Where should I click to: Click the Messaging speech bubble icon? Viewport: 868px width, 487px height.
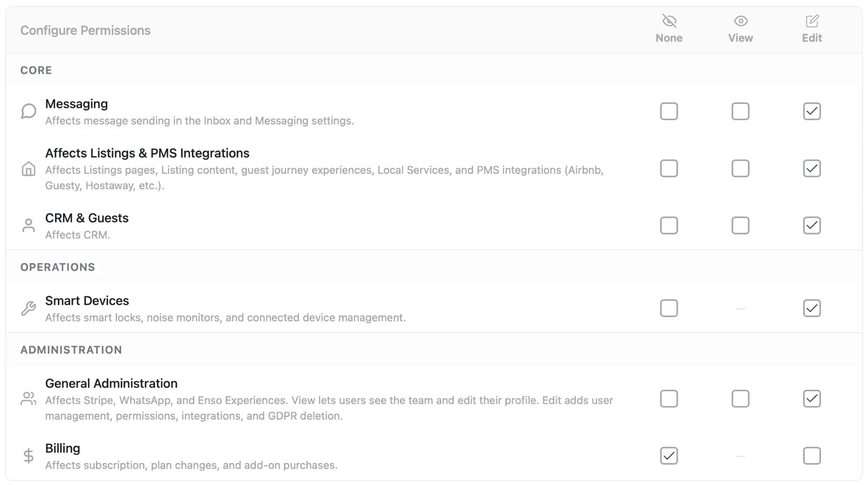pyautogui.click(x=28, y=111)
